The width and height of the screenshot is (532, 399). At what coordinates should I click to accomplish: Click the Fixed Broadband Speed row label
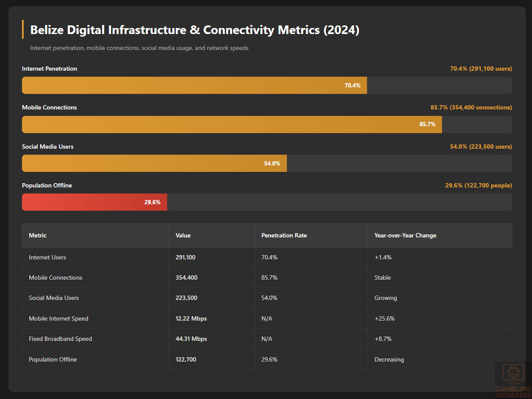60,339
